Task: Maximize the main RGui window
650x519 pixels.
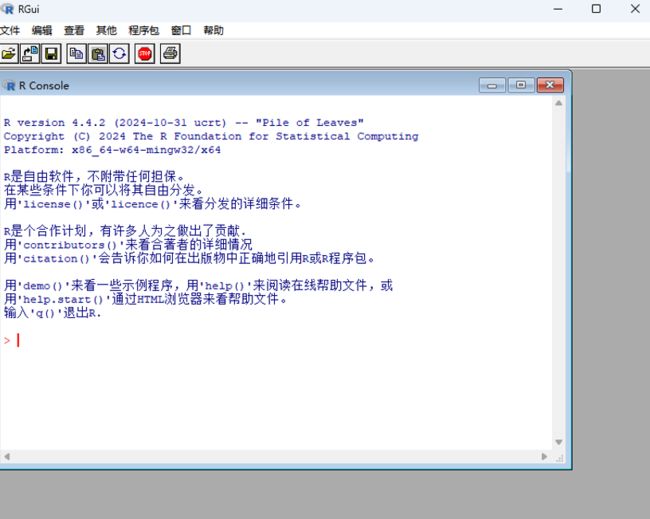Action: pos(596,9)
